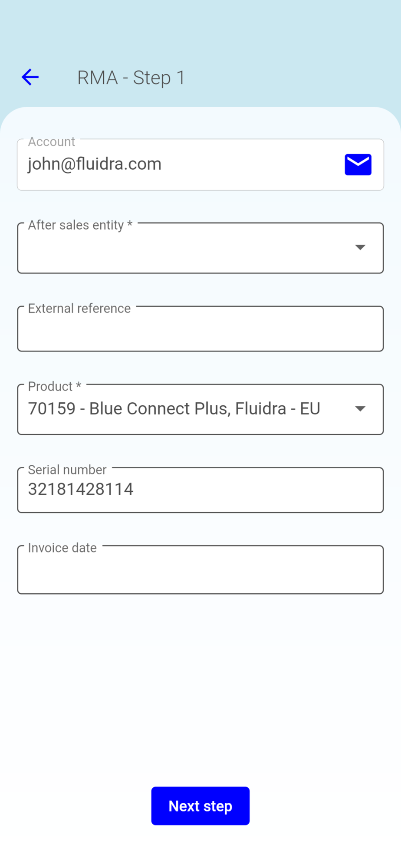The width and height of the screenshot is (401, 868).
Task: Tap the After sales entity label text
Action: [76, 225]
